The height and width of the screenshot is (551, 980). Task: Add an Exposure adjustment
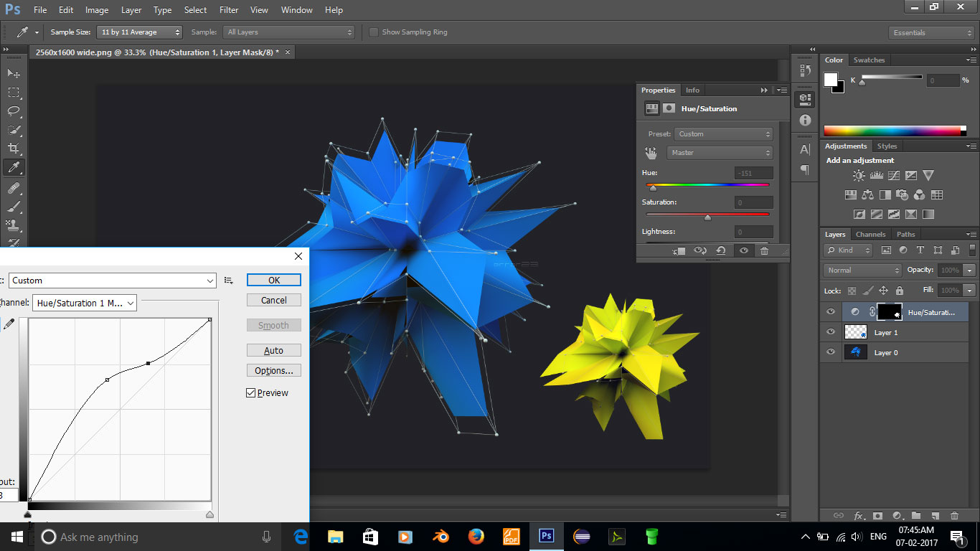pyautogui.click(x=911, y=175)
